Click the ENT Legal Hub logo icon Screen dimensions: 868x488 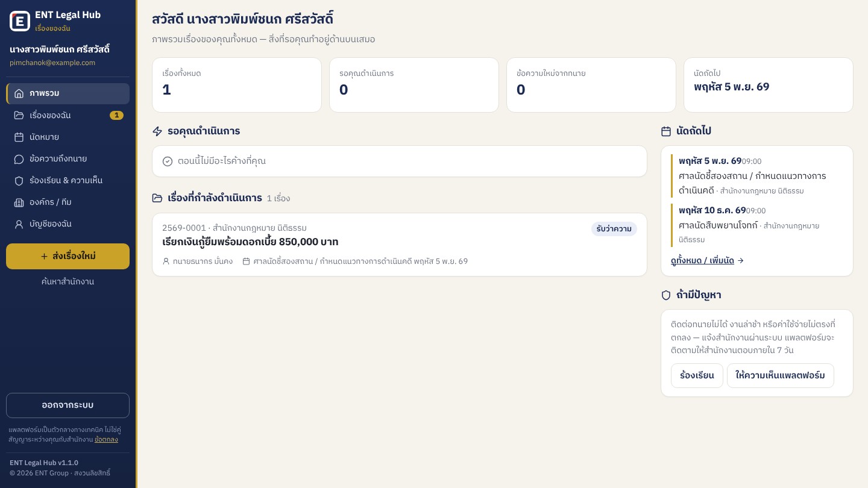[x=20, y=21]
